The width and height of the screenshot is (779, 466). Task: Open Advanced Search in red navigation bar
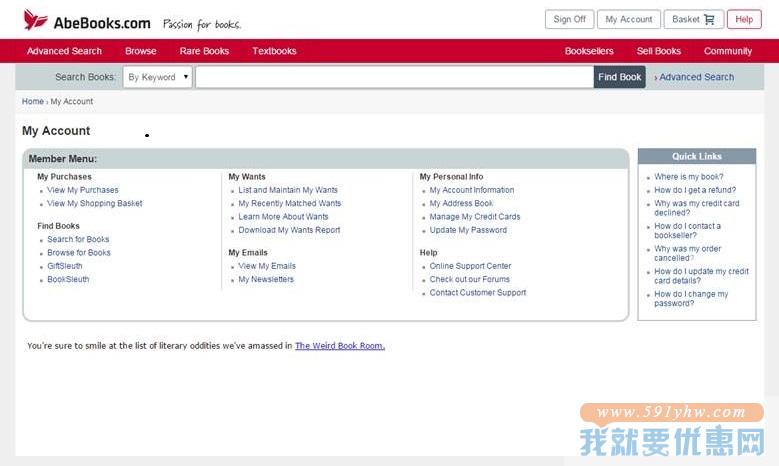[64, 51]
